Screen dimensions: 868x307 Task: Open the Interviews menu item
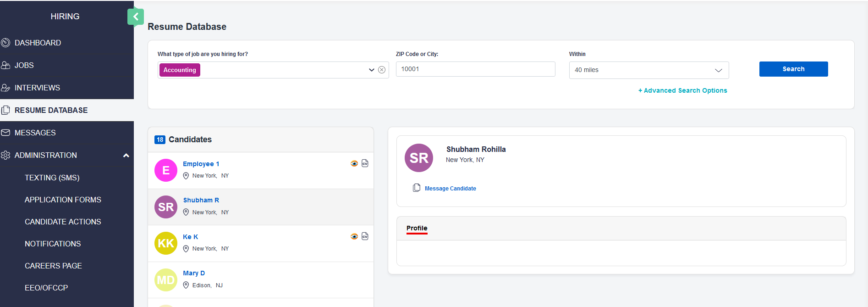click(37, 88)
